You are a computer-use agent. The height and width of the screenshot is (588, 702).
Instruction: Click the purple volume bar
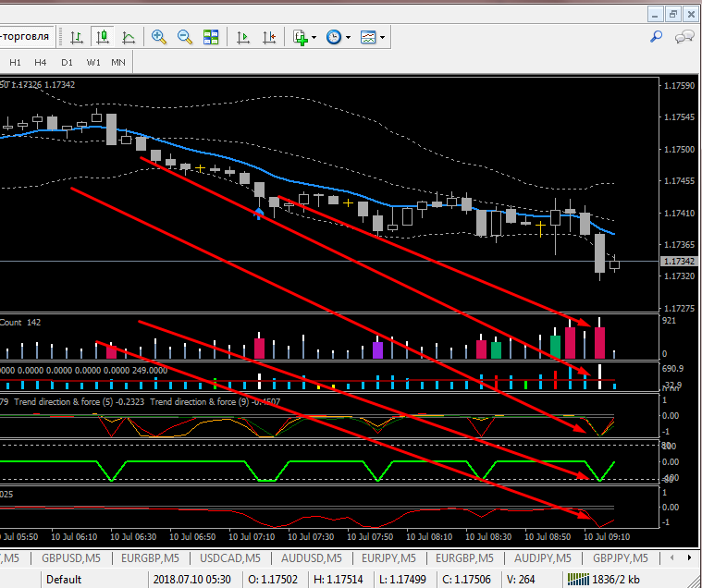coord(378,350)
